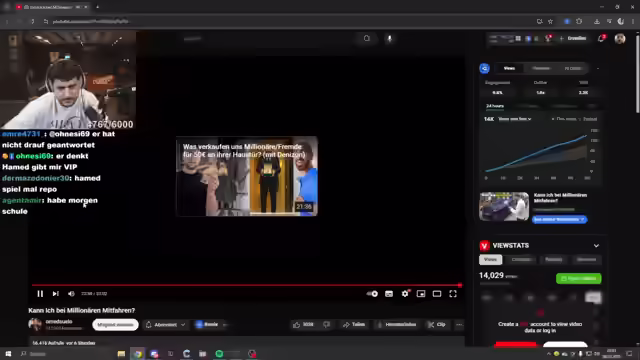
Task: Toggle theater mode in the player
Action: coord(437,293)
